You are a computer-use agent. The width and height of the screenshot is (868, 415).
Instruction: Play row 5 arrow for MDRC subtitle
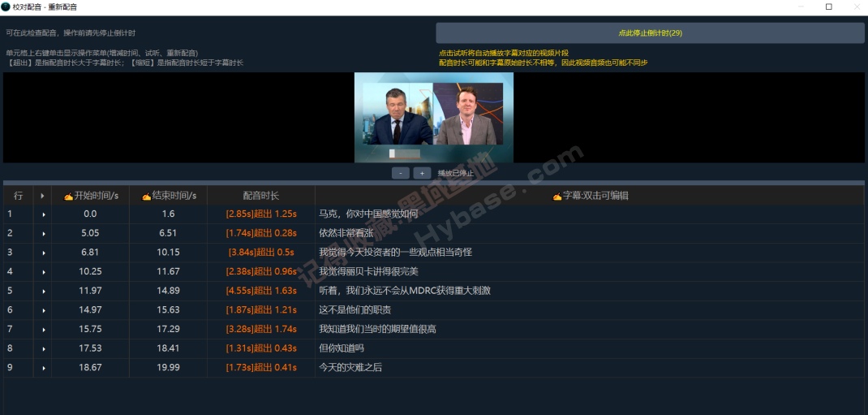click(43, 291)
